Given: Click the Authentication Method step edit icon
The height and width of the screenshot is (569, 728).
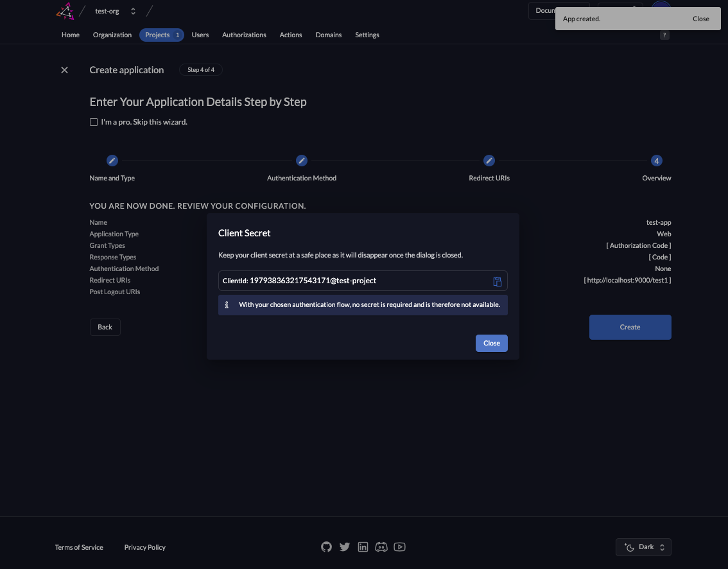Looking at the screenshot, I should click(302, 161).
